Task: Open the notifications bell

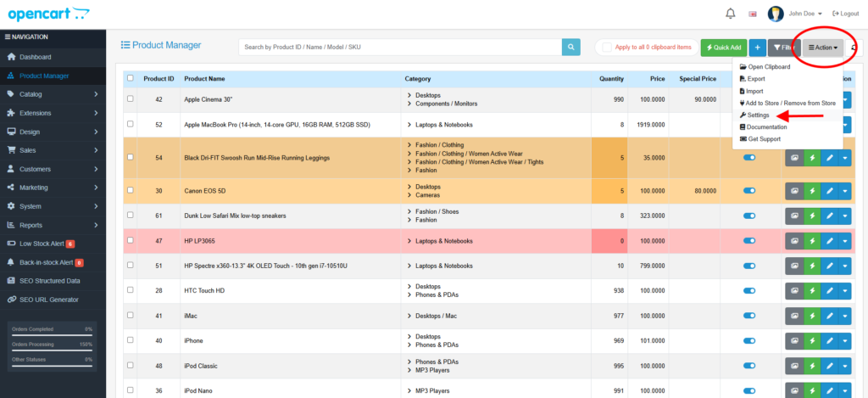Action: 730,14
